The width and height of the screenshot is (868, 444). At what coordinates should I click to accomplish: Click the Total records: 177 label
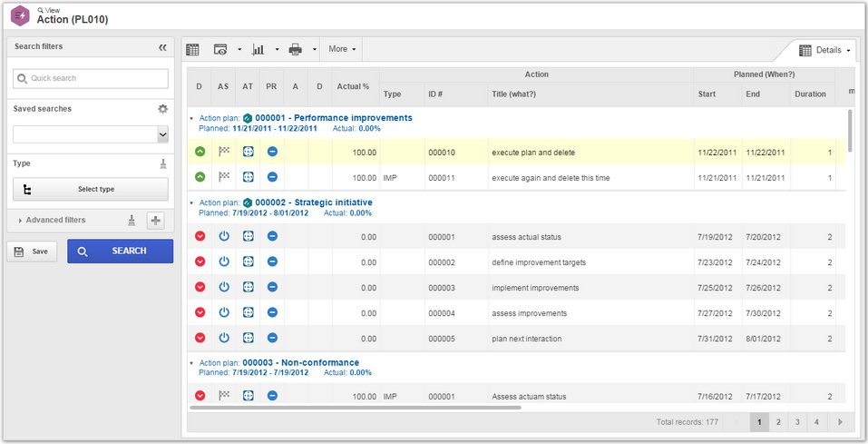(687, 422)
